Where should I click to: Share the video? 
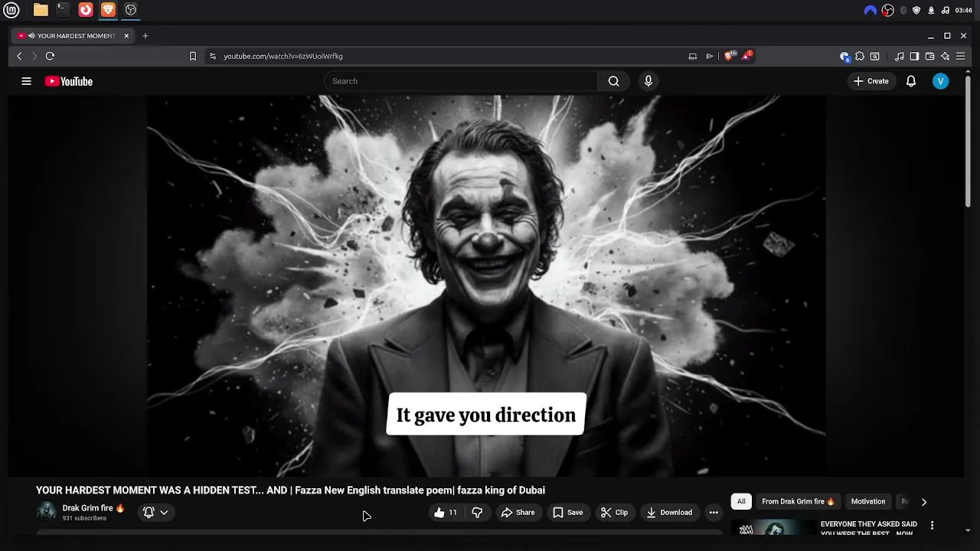coord(518,513)
